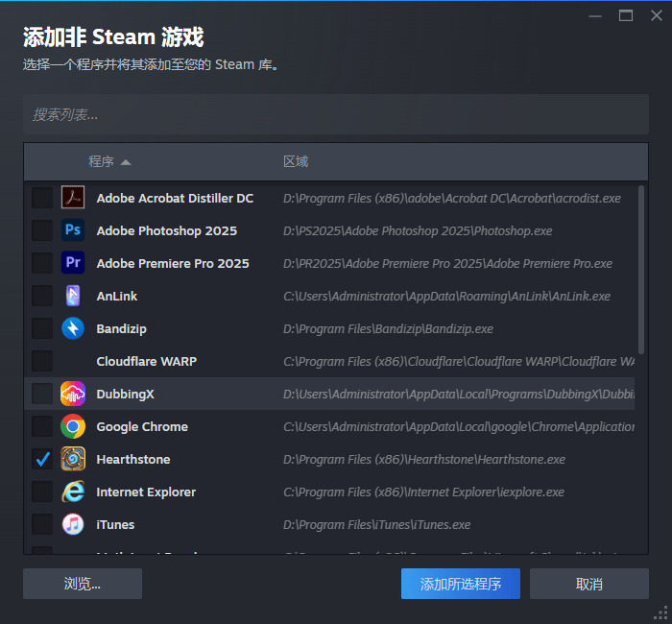This screenshot has height=624, width=672.
Task: Minimize the Steam dialog window
Action: 595,16
